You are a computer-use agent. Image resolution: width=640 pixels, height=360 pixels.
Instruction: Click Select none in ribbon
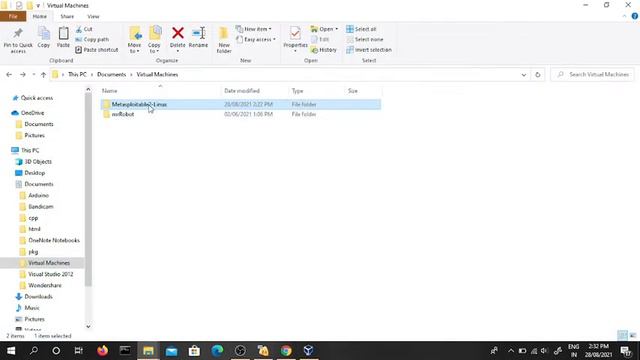point(364,39)
